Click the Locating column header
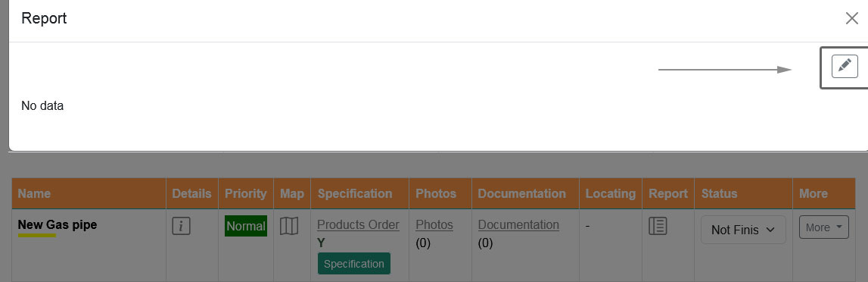 pyautogui.click(x=611, y=193)
